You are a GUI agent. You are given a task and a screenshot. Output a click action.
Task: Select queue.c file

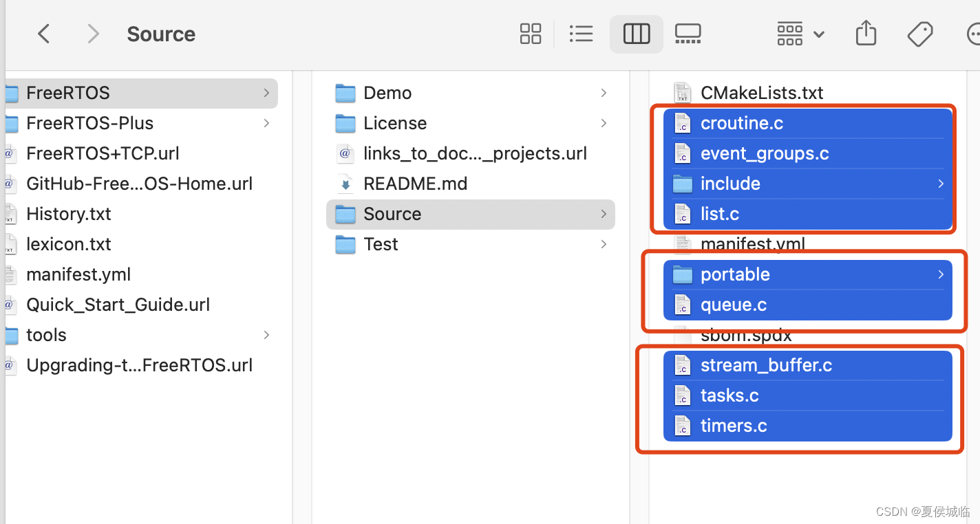(x=808, y=305)
